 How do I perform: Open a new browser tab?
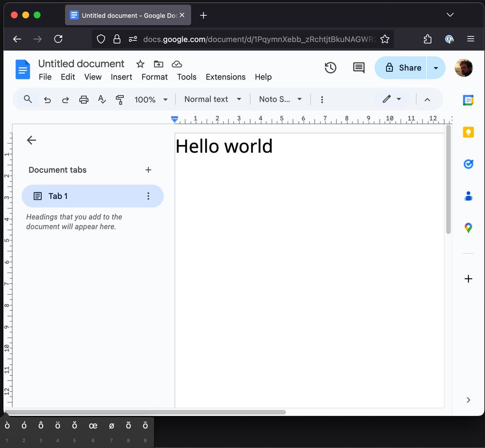[203, 15]
